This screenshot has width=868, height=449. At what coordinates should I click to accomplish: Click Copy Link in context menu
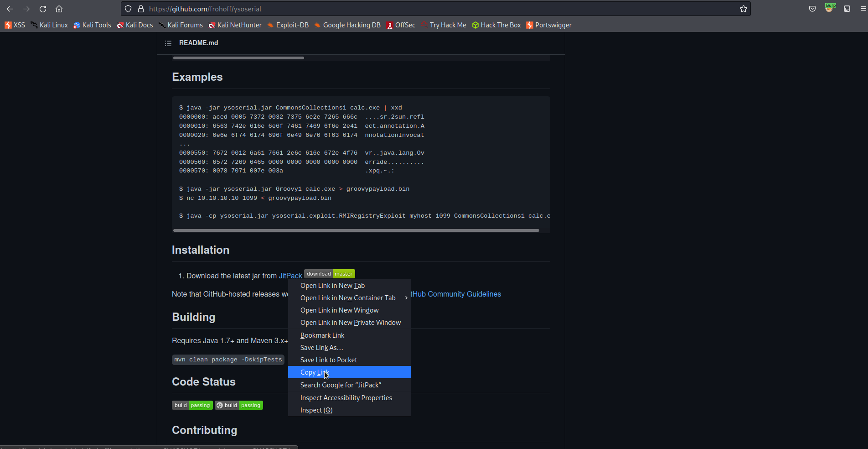349,372
